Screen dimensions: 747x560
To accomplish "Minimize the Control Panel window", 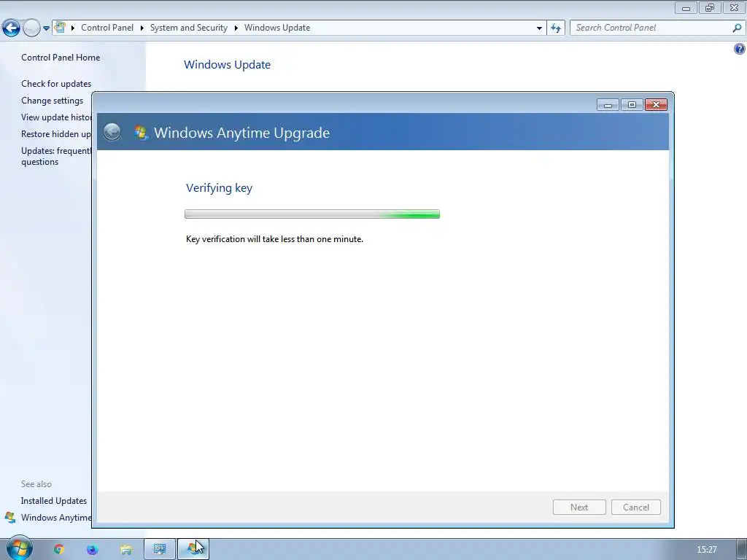I will [x=686, y=7].
